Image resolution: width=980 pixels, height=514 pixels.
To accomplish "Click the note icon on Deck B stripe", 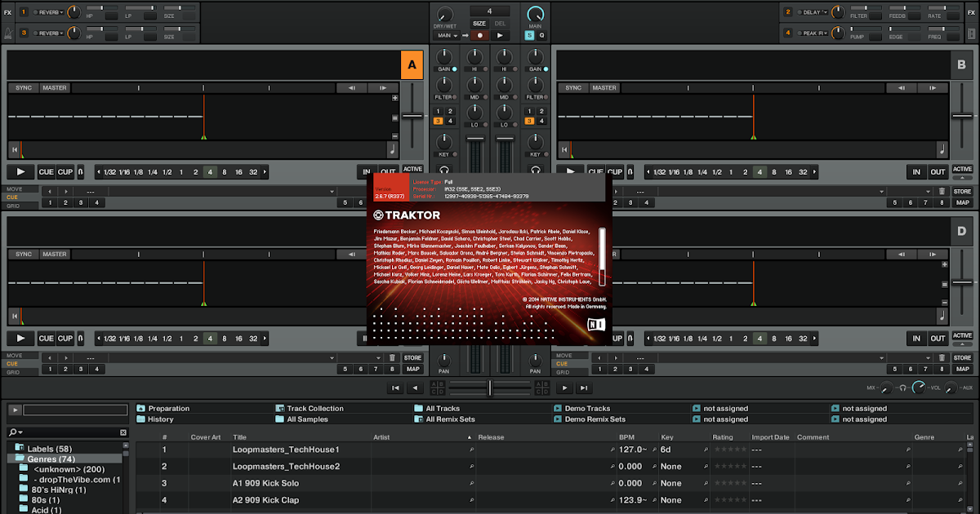I will [x=942, y=149].
